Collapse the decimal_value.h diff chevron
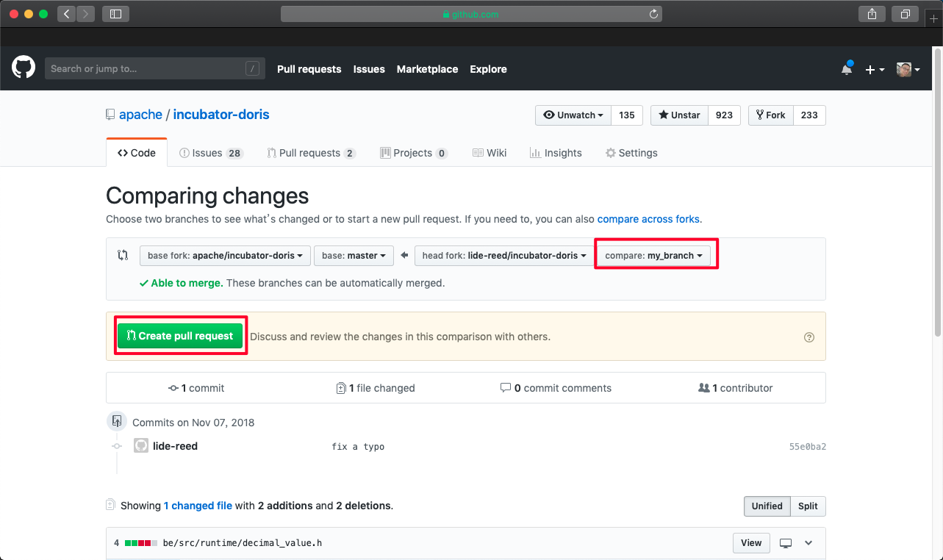943x560 pixels. [x=808, y=543]
